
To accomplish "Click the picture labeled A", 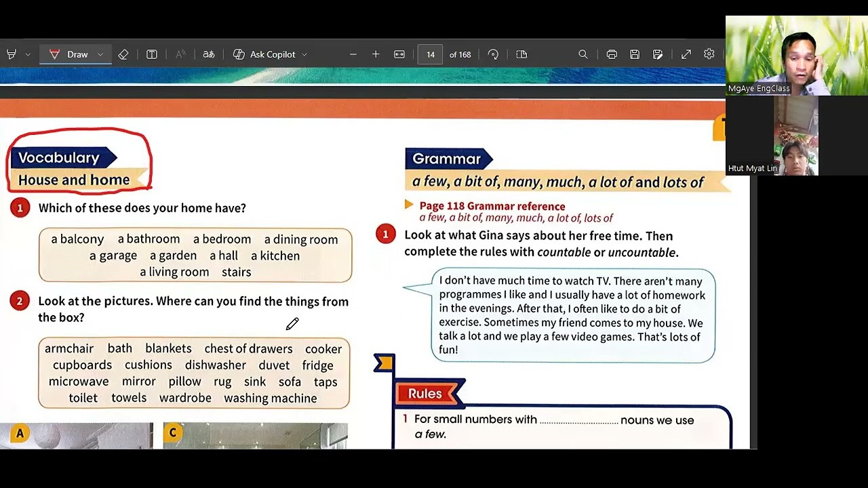I will [x=77, y=434].
